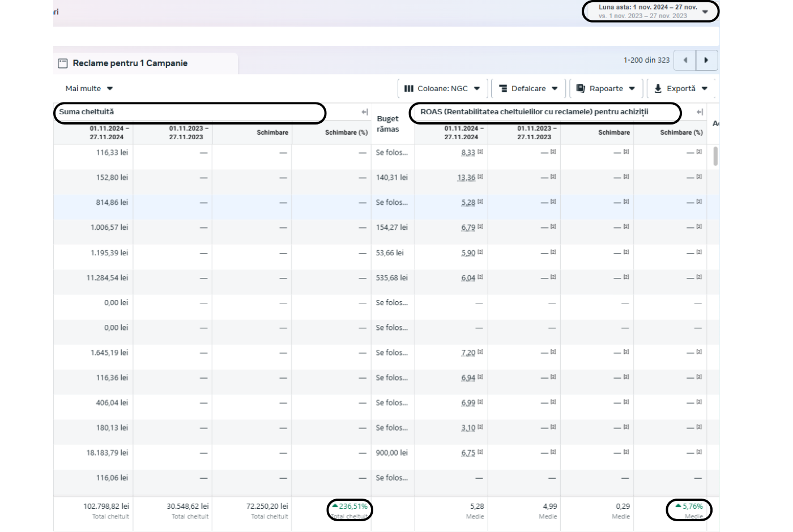This screenshot has height=532, width=793.
Task: Click the amount spent 814,86 lei
Action: tap(112, 203)
